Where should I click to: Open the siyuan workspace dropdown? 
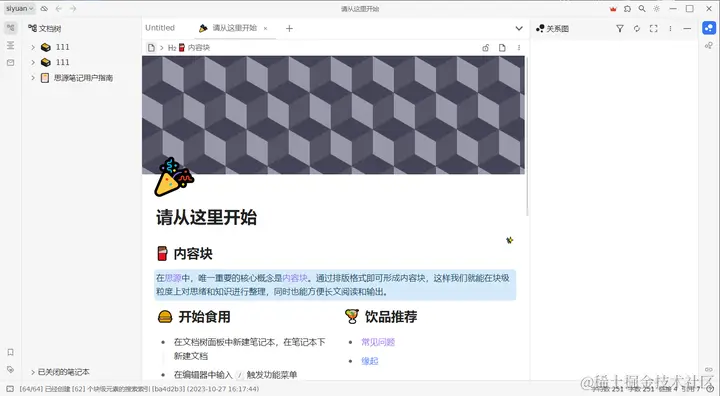pyautogui.click(x=20, y=9)
